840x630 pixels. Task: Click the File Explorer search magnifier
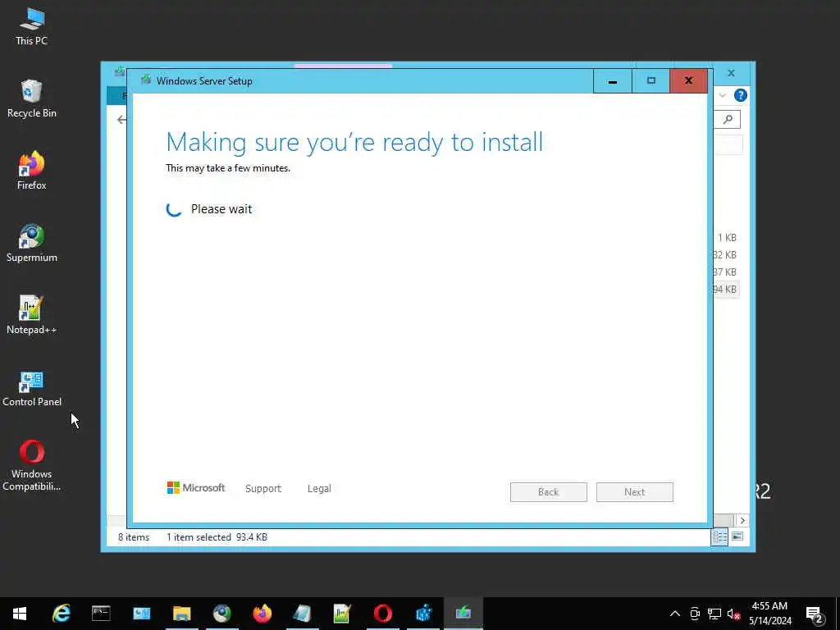(728, 120)
